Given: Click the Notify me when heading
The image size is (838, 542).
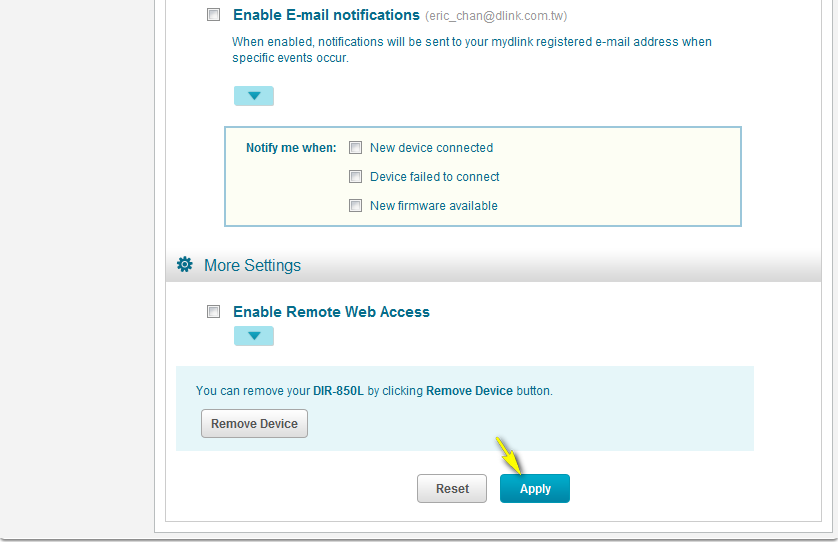Looking at the screenshot, I should pyautogui.click(x=291, y=148).
